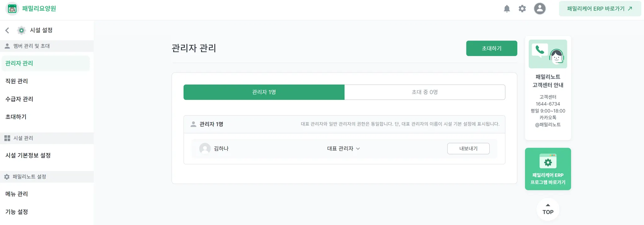Click the 시설 설정 green gear icon
This screenshot has height=225, width=644.
point(21,30)
